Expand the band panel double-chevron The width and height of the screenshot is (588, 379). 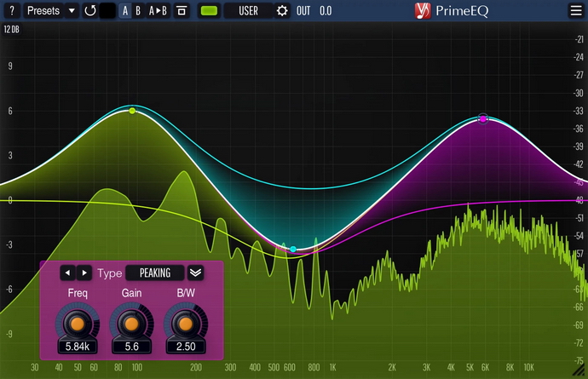pyautogui.click(x=195, y=273)
